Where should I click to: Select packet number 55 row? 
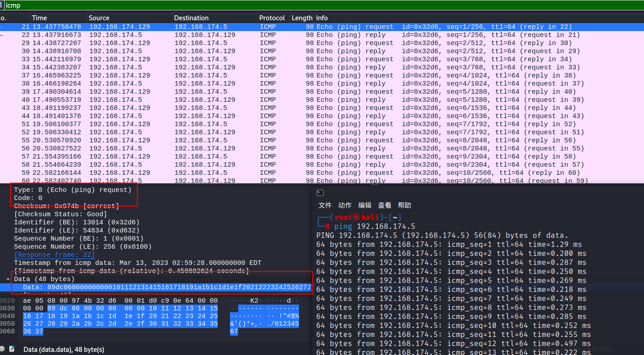(322, 141)
